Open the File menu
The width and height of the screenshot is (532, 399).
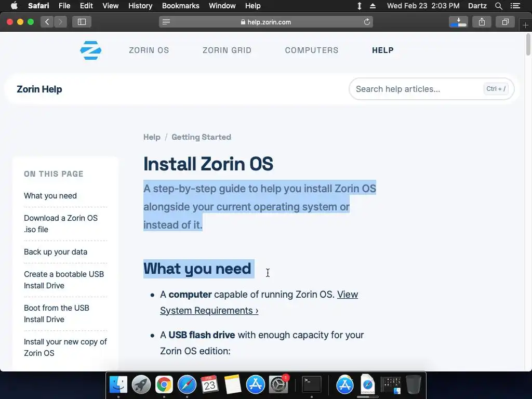tap(64, 6)
